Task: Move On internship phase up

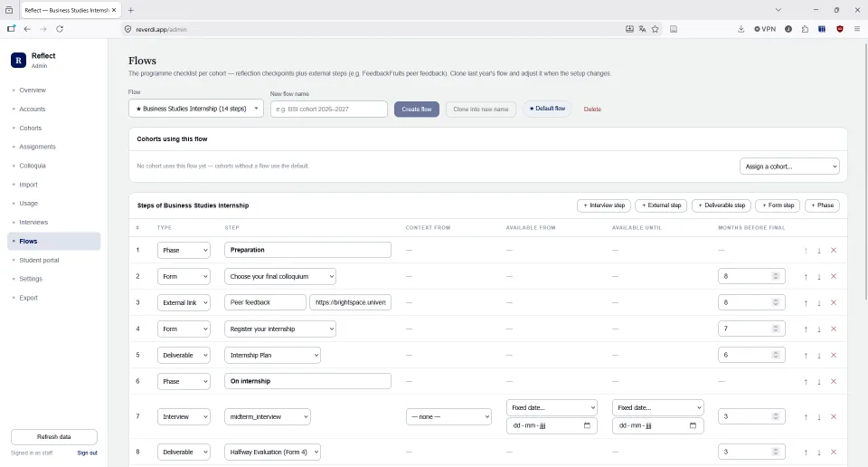Action: 806,382
